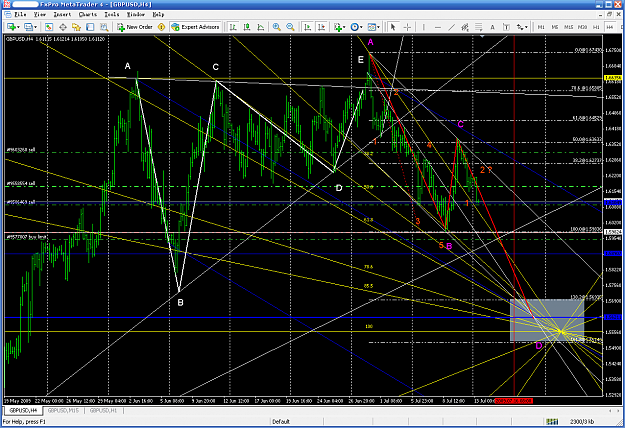This screenshot has height=428, width=625.
Task: Select the Horizontal Line tool
Action: [x=438, y=27]
